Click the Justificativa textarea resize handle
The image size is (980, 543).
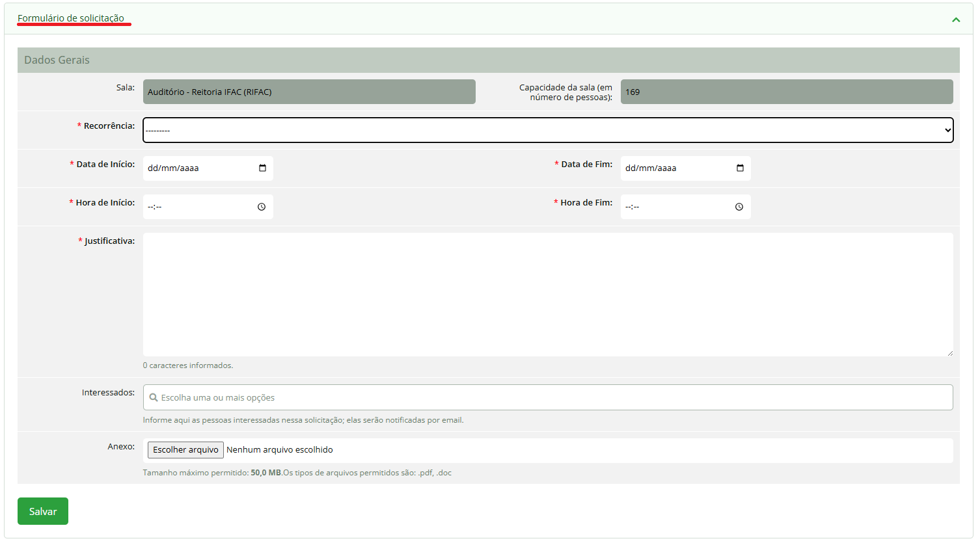coord(949,353)
